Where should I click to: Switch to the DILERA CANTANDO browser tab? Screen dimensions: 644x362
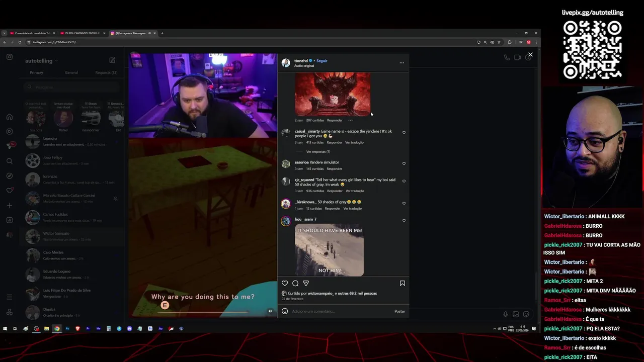(x=83, y=33)
